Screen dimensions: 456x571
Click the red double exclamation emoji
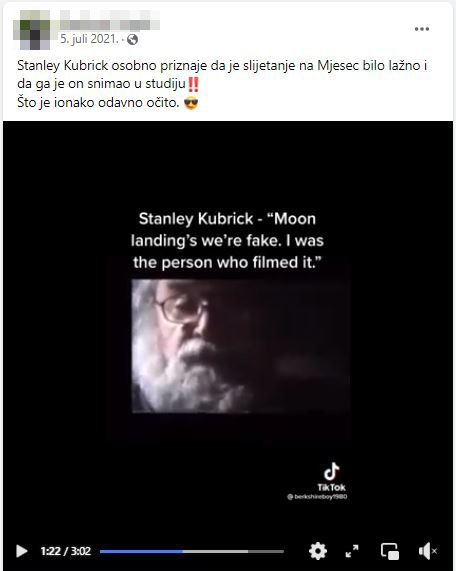[193, 84]
